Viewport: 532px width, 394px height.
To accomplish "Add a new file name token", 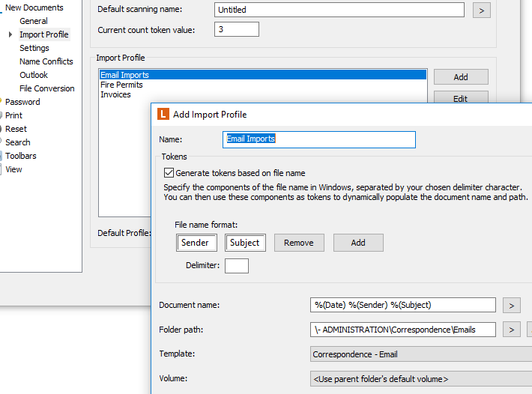I will pyautogui.click(x=358, y=243).
